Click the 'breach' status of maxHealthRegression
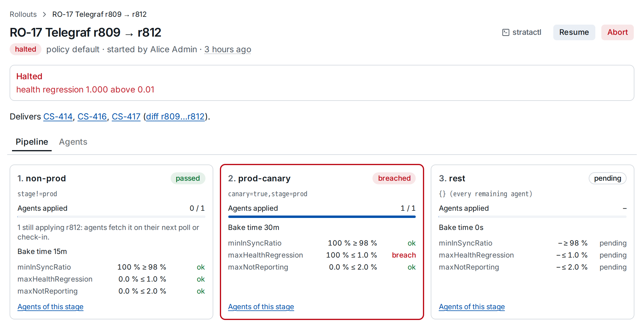 point(404,255)
